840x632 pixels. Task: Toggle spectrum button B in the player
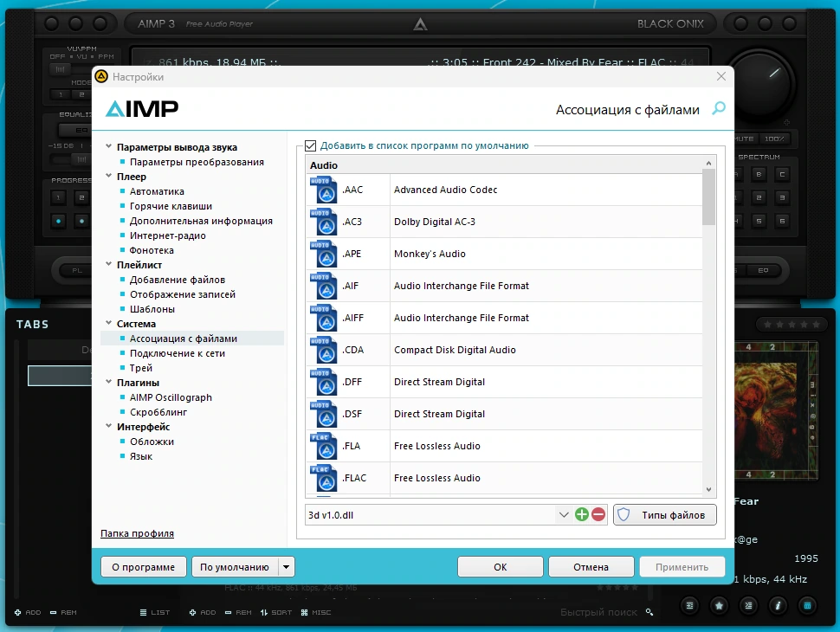(x=759, y=174)
